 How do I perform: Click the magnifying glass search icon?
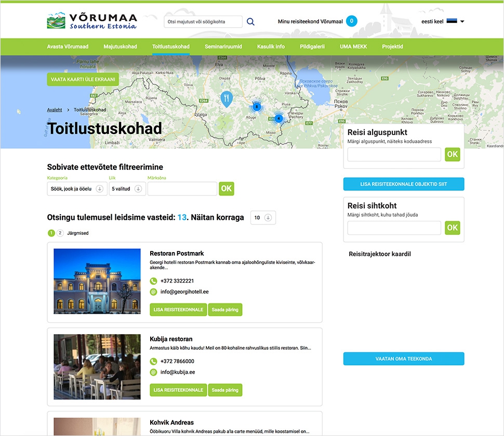click(x=250, y=21)
